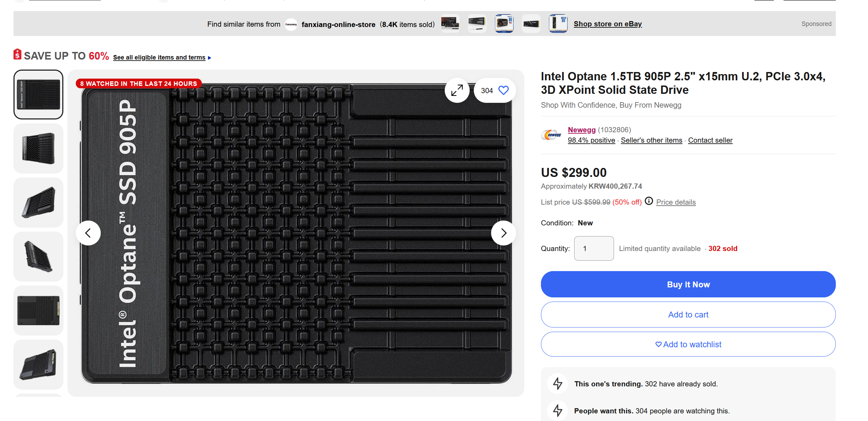Select the fifth thumbnail showing connector side
This screenshot has width=868, height=421.
pos(38,311)
